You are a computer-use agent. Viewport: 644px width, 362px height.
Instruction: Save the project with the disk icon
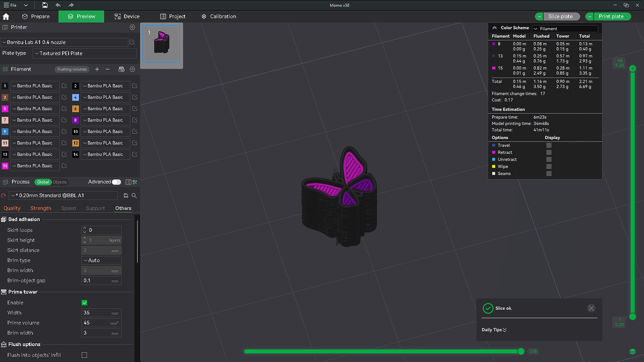(x=45, y=5)
